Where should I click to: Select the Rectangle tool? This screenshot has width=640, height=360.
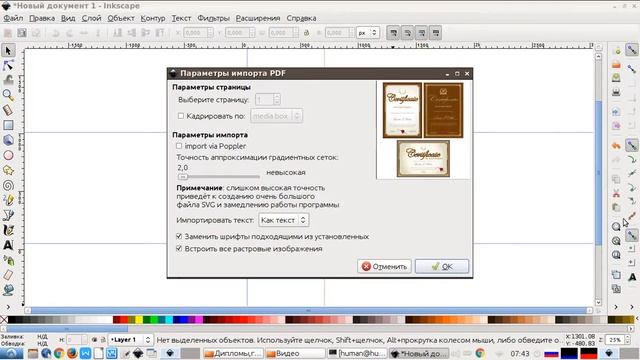8,125
